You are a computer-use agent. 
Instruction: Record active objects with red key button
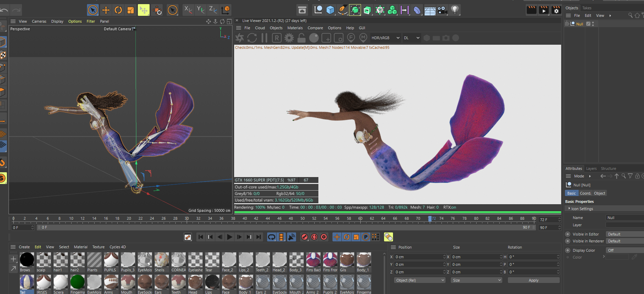click(304, 237)
